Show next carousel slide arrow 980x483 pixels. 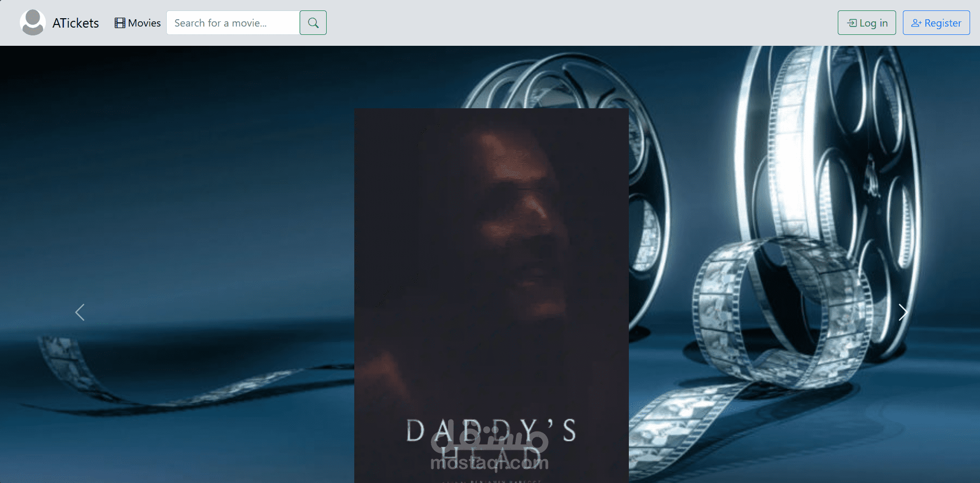tap(902, 312)
